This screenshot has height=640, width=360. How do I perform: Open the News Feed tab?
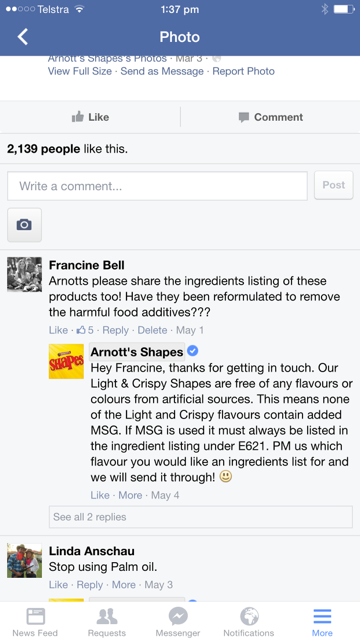click(35, 622)
